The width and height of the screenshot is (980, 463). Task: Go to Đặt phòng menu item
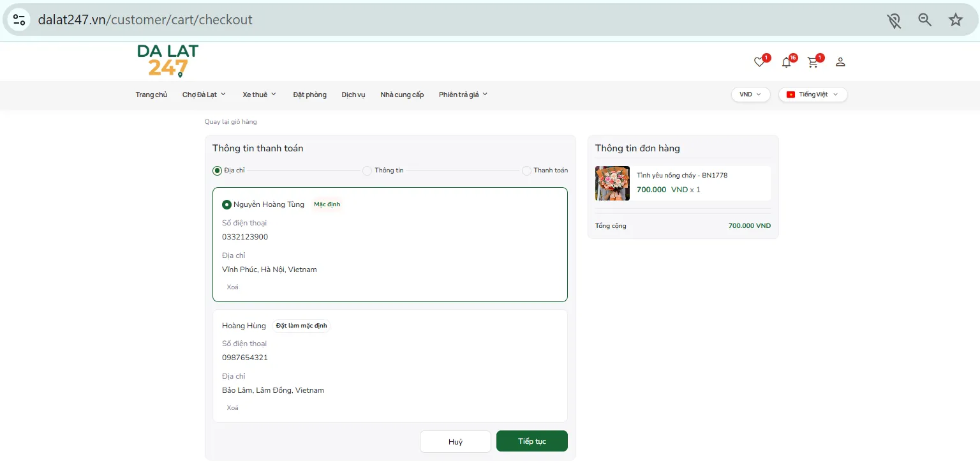(x=309, y=95)
